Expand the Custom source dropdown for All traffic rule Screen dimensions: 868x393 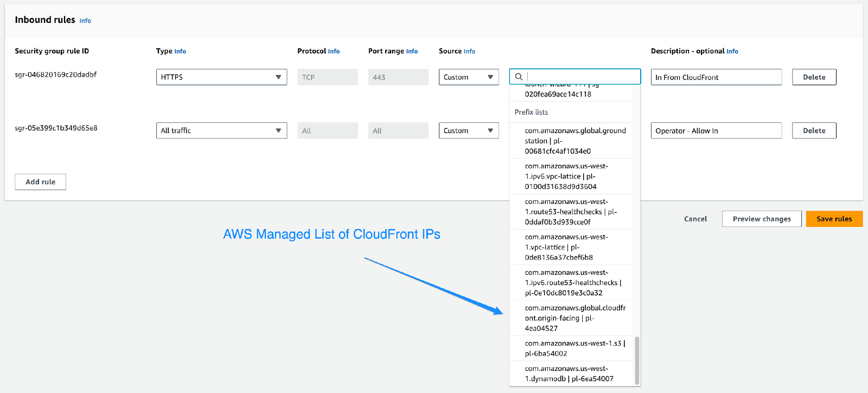tap(468, 131)
